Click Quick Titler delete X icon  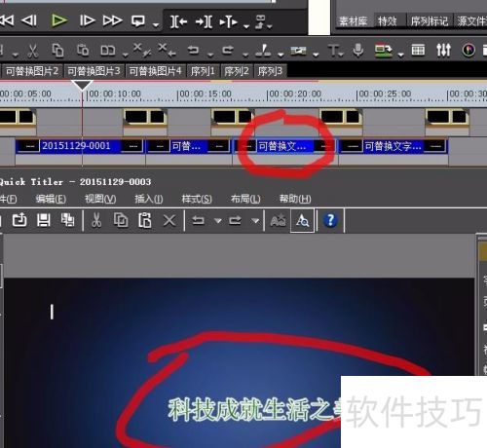tap(169, 221)
